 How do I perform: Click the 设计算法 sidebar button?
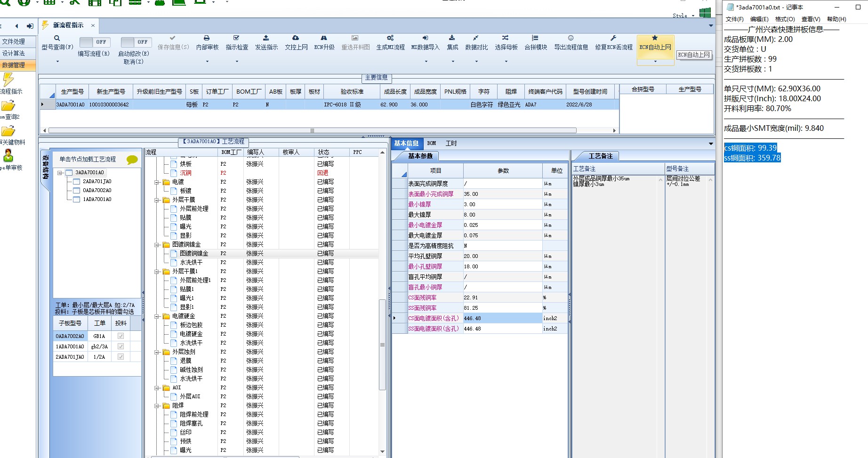17,53
